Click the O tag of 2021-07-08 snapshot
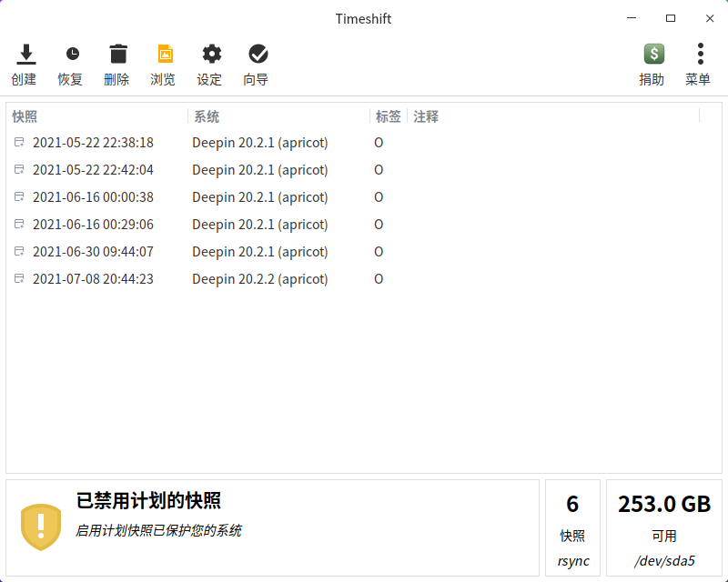The image size is (728, 582). tap(379, 279)
